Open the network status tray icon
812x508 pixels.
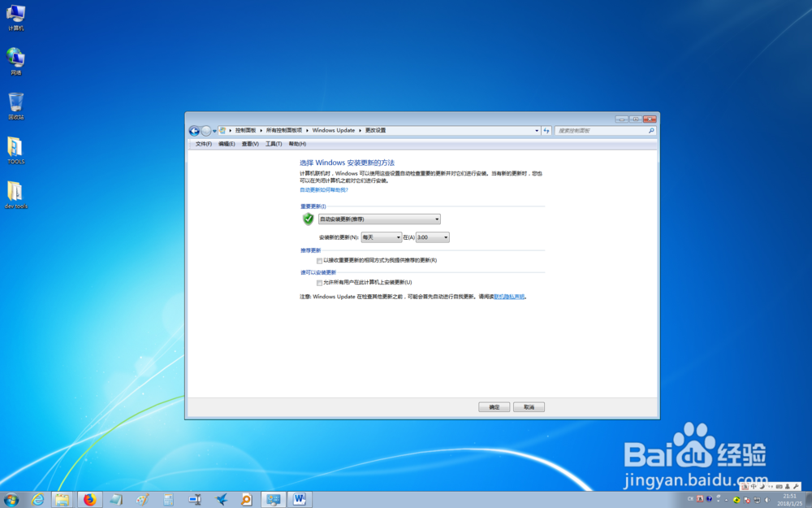(x=757, y=500)
